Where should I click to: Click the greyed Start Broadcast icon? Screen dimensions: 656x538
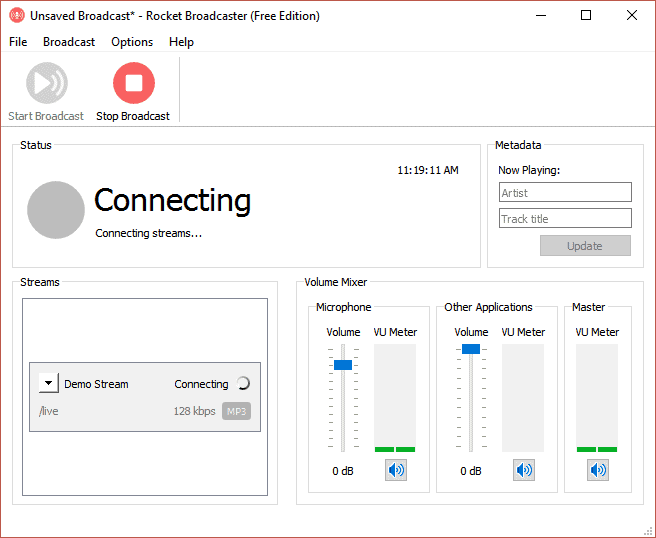coord(46,82)
